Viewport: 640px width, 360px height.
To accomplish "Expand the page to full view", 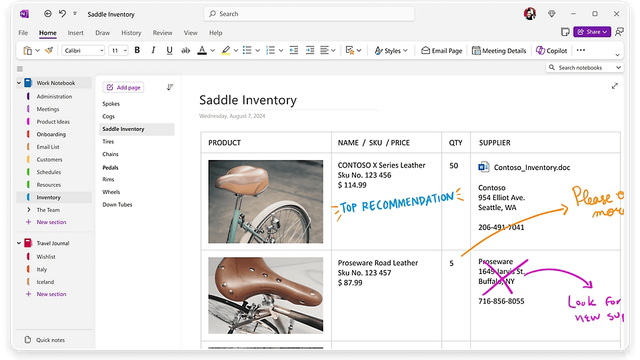I will [615, 86].
